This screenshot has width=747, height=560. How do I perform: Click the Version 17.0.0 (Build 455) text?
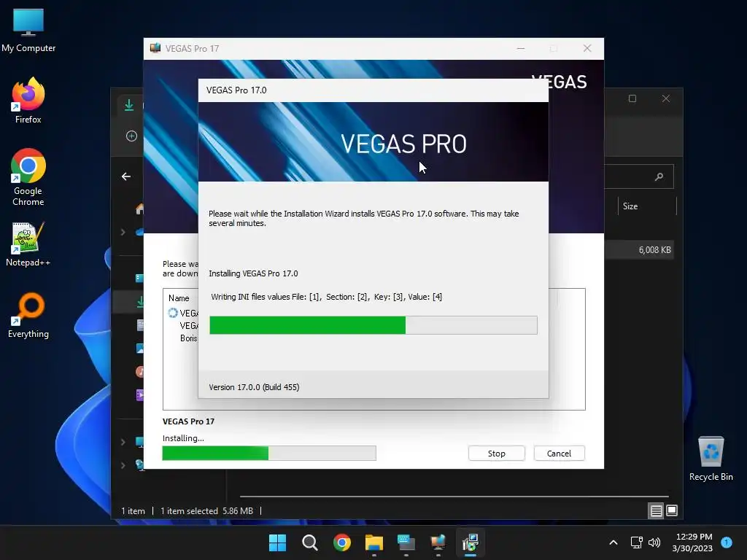(254, 387)
